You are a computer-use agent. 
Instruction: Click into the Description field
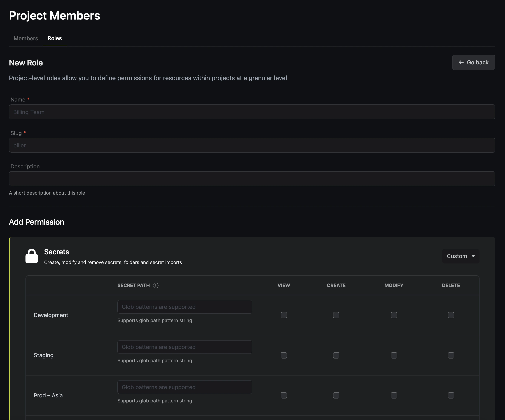[252, 179]
